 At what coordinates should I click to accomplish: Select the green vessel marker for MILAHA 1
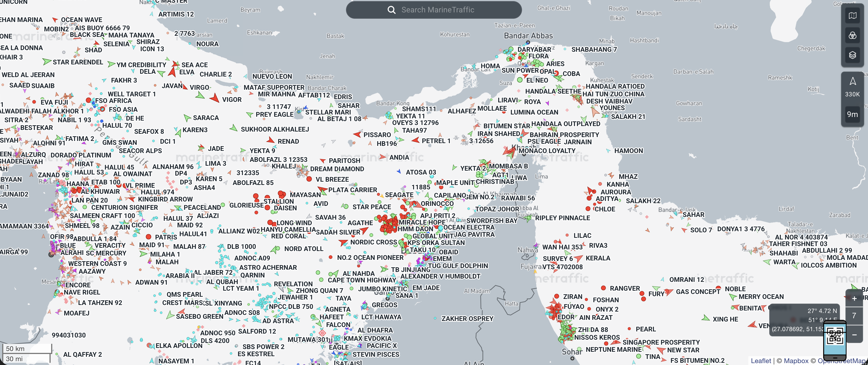tap(143, 254)
